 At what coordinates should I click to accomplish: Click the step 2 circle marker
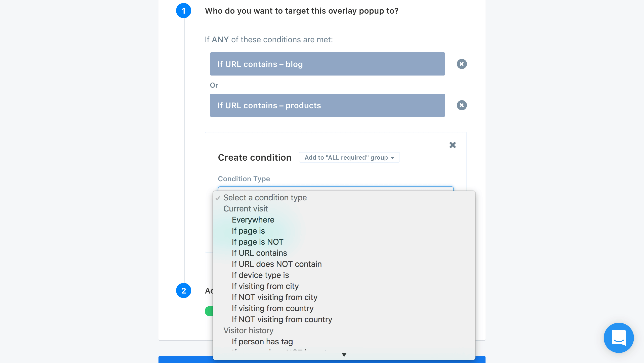184,291
